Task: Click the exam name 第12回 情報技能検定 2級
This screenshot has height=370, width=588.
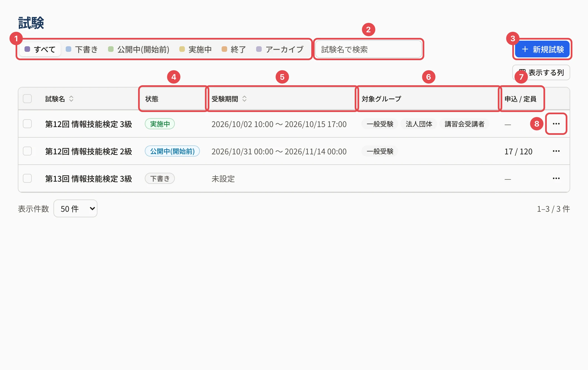Action: coord(89,151)
